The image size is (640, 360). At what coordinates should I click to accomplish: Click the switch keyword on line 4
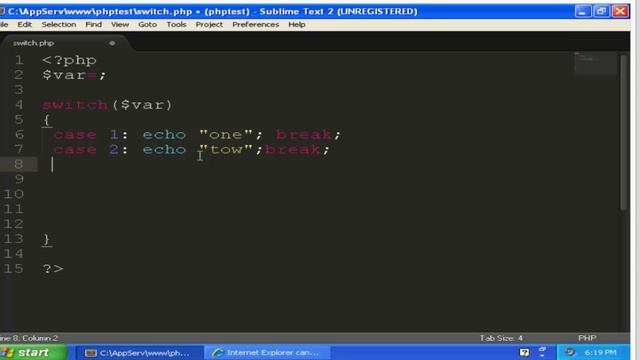pyautogui.click(x=75, y=105)
